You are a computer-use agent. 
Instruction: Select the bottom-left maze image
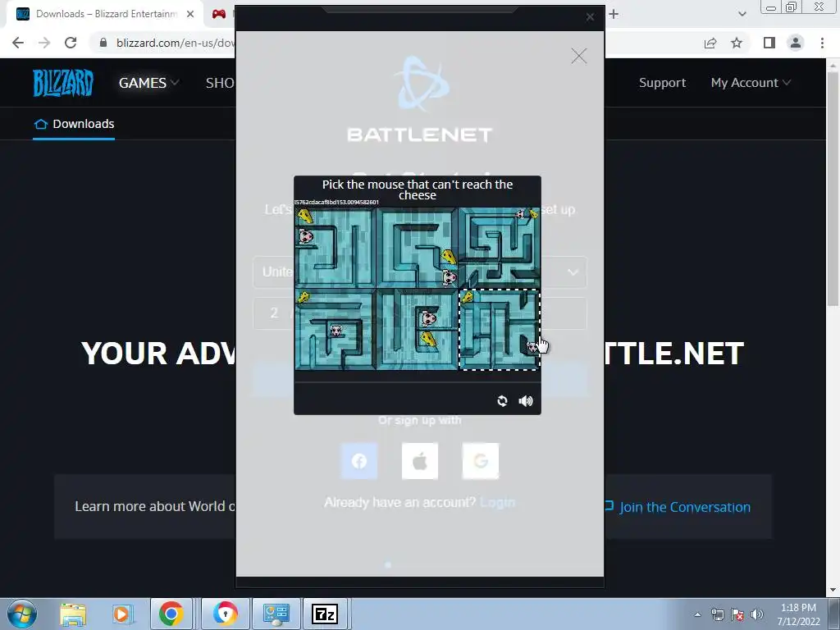click(336, 330)
